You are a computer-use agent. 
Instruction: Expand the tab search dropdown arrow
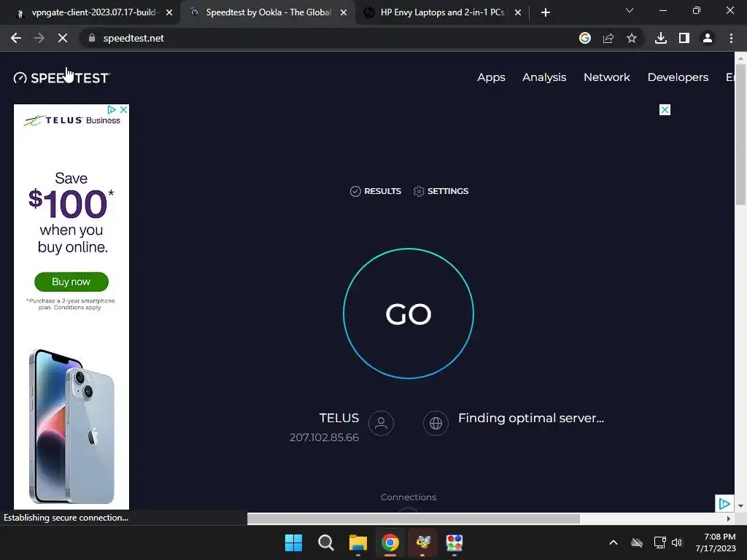coord(630,10)
